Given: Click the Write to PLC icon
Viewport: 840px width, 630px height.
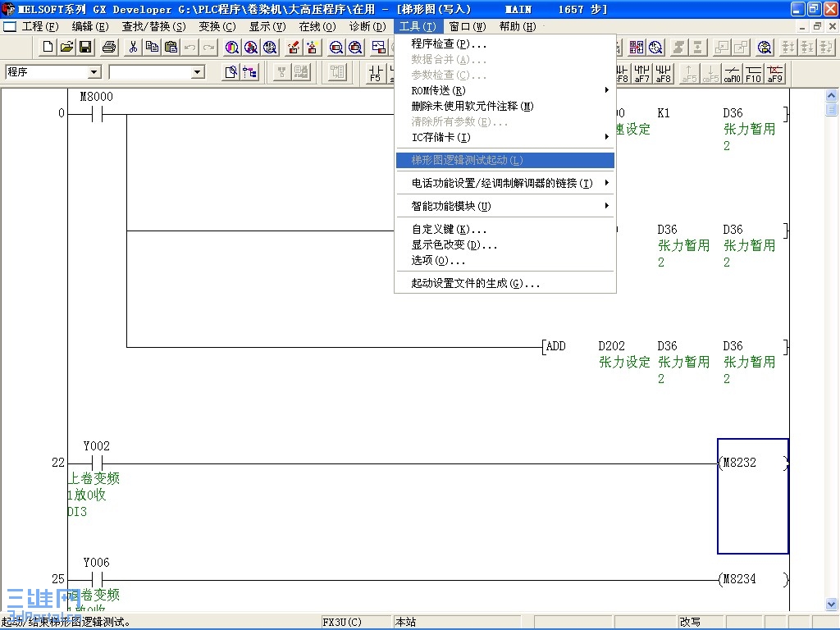Looking at the screenshot, I should click(293, 47).
